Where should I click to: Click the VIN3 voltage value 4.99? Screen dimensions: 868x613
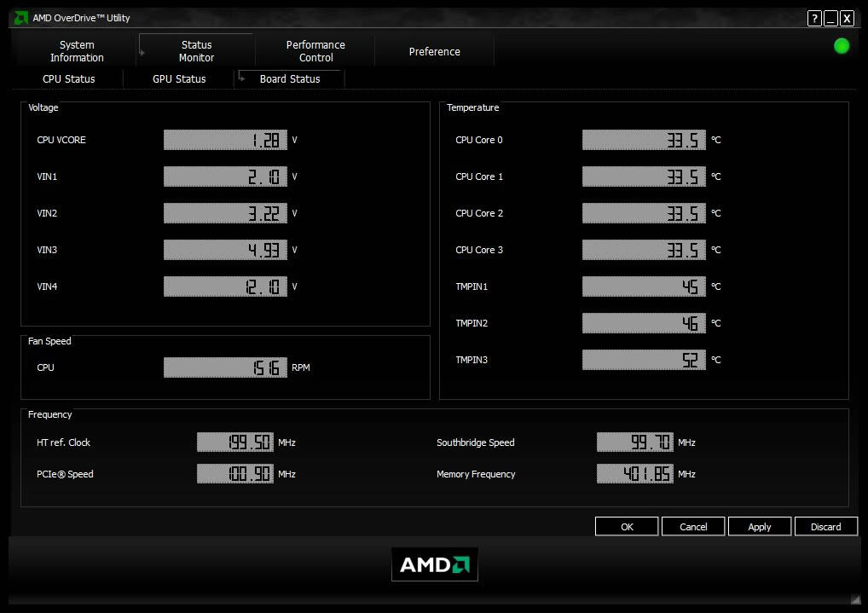[225, 250]
